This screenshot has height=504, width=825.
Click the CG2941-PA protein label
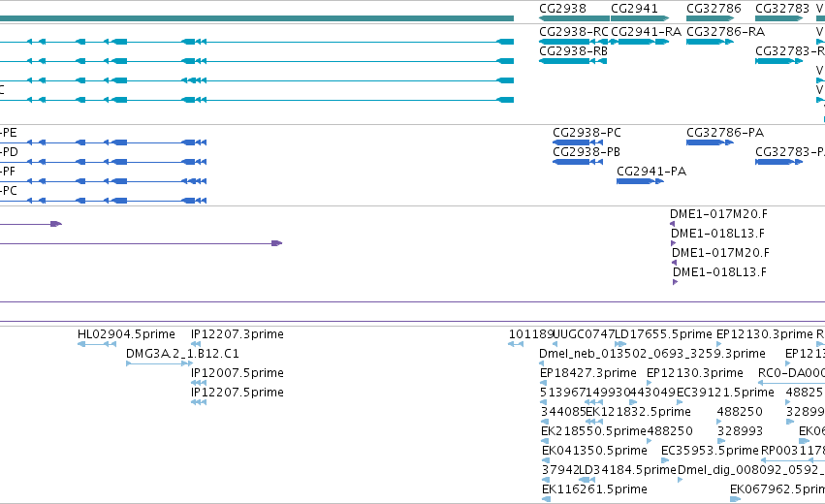click(651, 171)
